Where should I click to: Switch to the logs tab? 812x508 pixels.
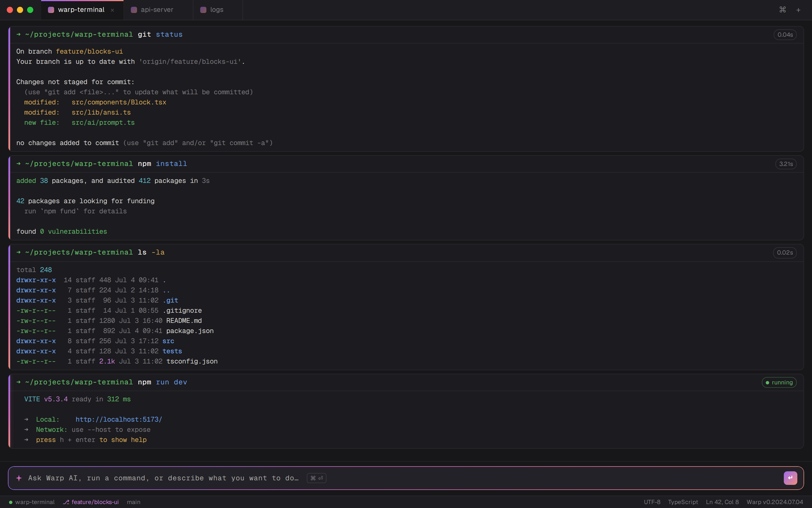point(217,10)
